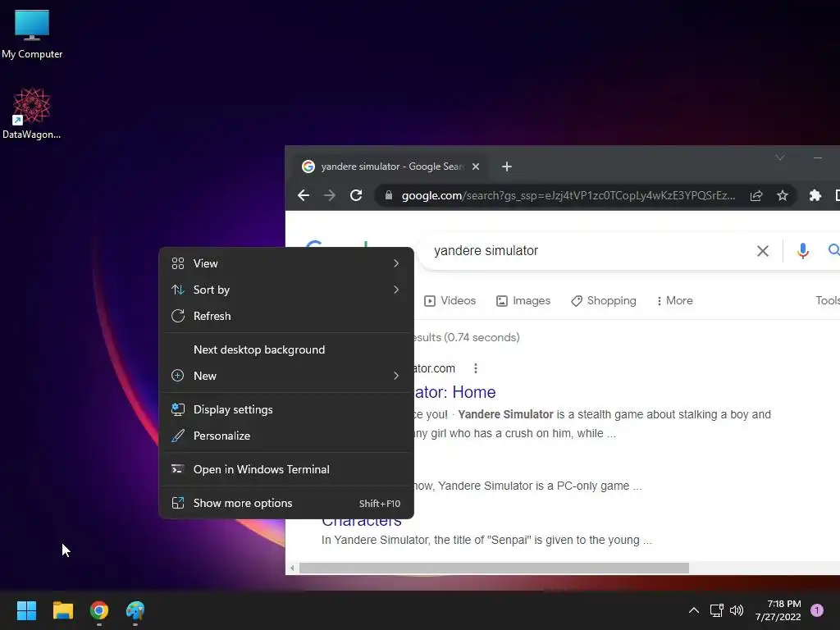This screenshot has height=630, width=840.
Task: View site information via padlock icon
Action: click(x=389, y=195)
